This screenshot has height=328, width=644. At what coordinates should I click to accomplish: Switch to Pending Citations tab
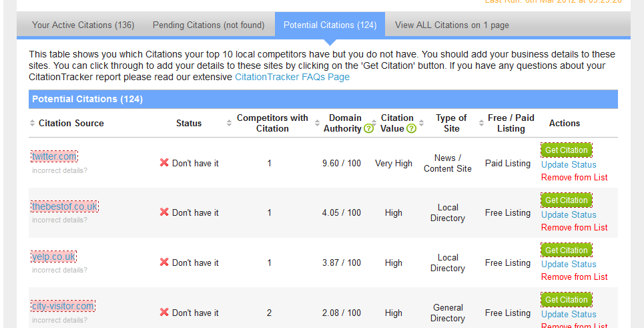point(208,25)
